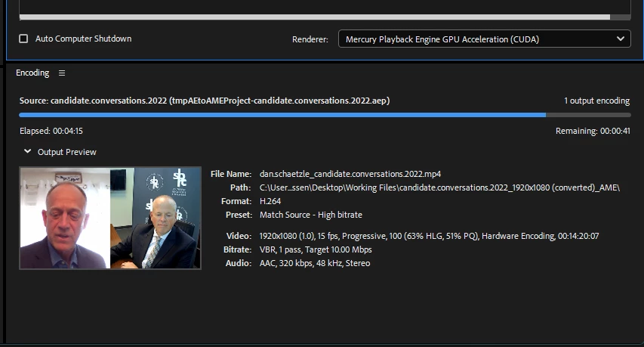
Task: Click the 1 output encoding text
Action: [596, 101]
